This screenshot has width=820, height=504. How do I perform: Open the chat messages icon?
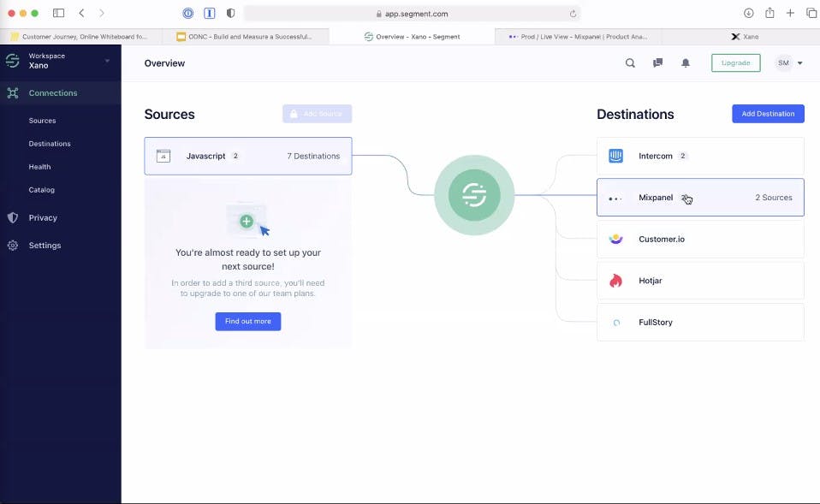point(658,63)
